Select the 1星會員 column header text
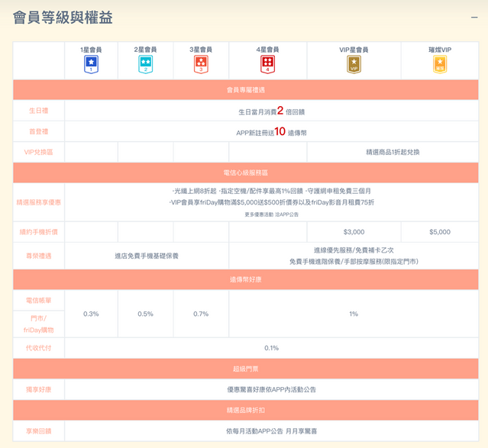 pyautogui.click(x=91, y=50)
